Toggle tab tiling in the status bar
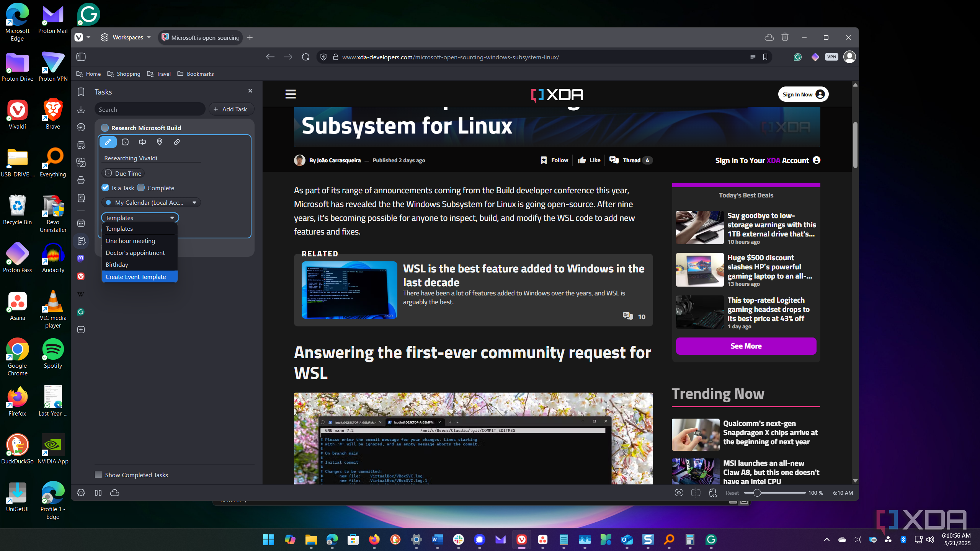Image resolution: width=980 pixels, height=551 pixels. click(696, 493)
